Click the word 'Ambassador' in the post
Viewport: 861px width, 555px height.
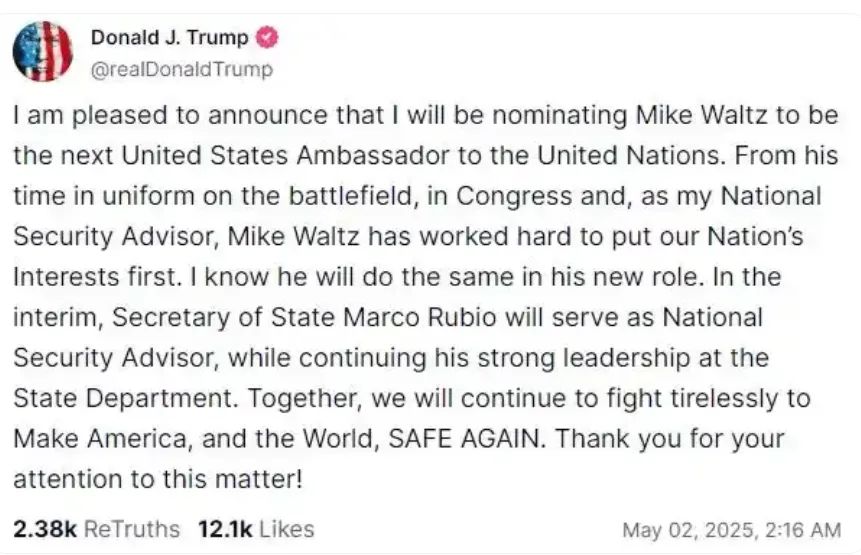(373, 155)
